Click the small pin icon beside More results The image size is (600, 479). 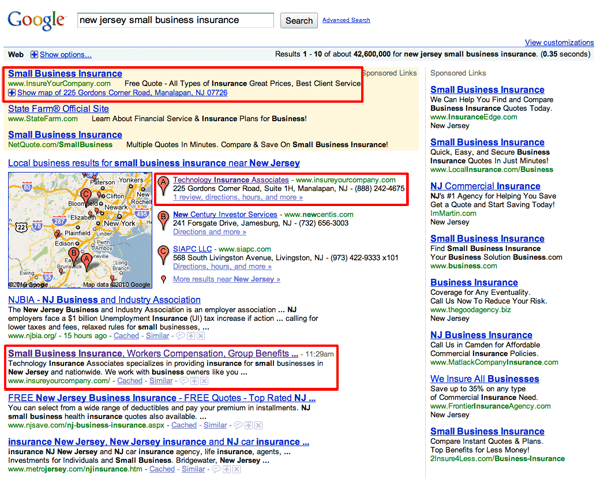point(163,279)
